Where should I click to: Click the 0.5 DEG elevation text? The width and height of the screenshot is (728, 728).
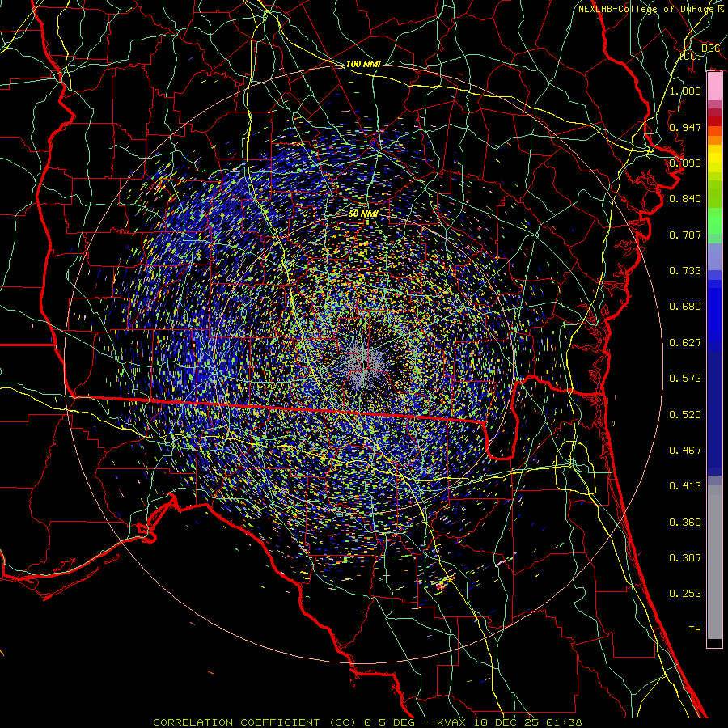click(391, 722)
